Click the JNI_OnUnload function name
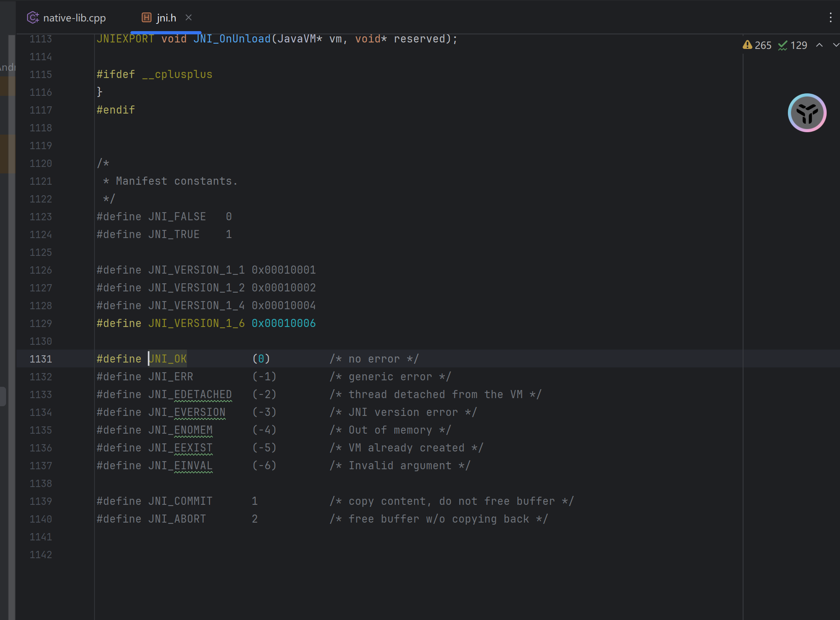This screenshot has height=620, width=840. [x=232, y=39]
